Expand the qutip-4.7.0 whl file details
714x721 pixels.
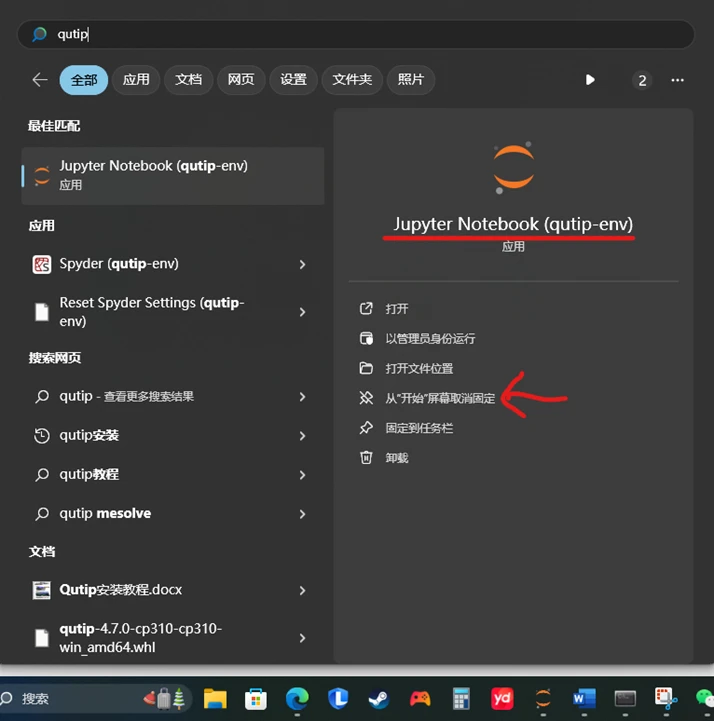(302, 638)
